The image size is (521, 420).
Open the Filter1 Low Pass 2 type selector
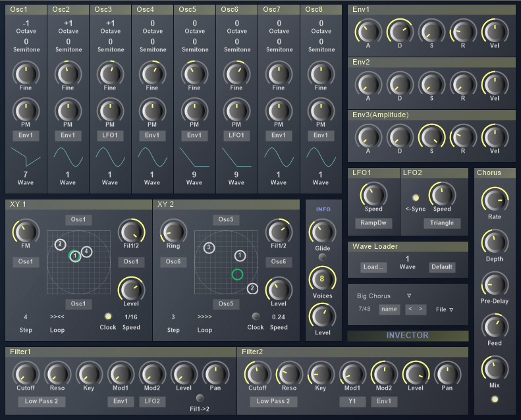(41, 402)
